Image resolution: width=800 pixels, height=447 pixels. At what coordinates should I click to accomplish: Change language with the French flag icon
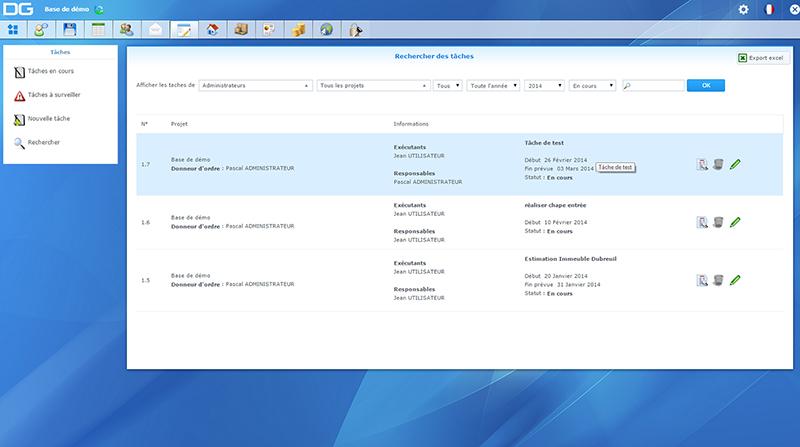[x=769, y=9]
